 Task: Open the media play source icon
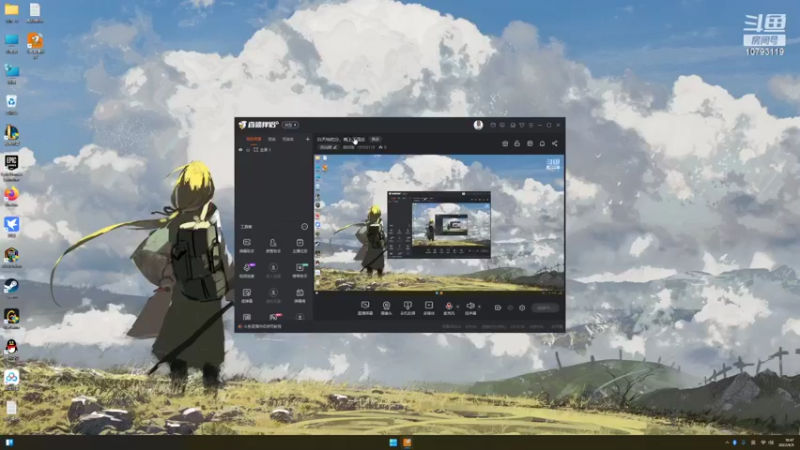pyautogui.click(x=429, y=307)
